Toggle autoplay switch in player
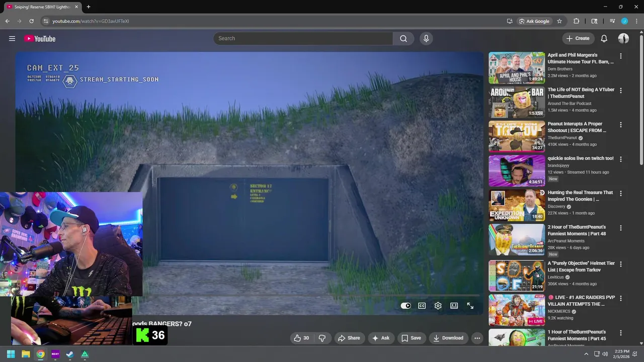Viewport: 644px width, 362px height. point(406,306)
